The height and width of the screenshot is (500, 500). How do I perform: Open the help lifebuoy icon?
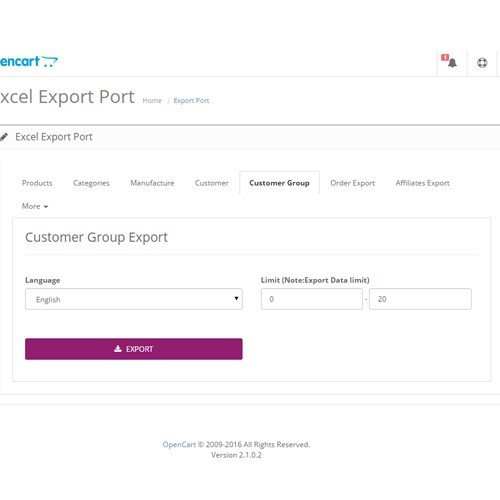point(482,63)
